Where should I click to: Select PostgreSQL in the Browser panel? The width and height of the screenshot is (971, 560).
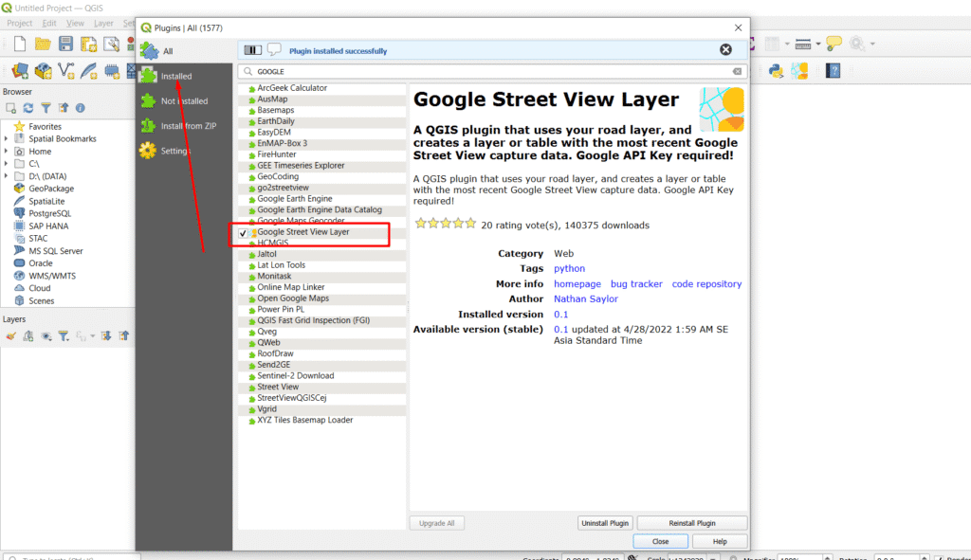(49, 213)
